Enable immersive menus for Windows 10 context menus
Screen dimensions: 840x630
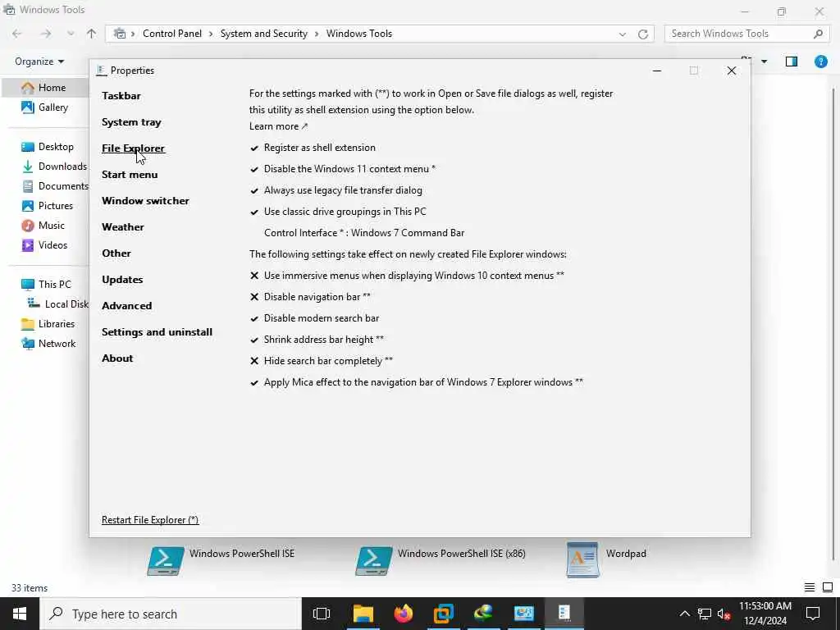tap(407, 276)
